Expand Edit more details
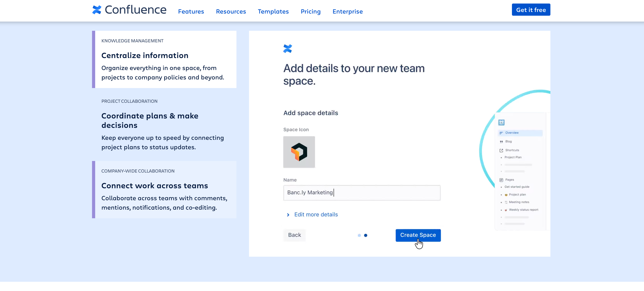The image size is (644, 291). [x=316, y=215]
